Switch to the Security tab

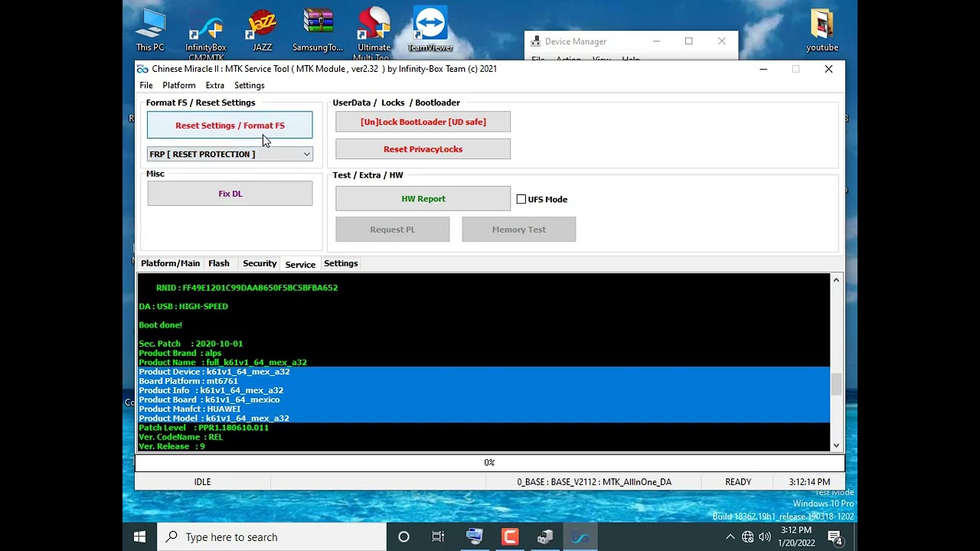tap(260, 263)
